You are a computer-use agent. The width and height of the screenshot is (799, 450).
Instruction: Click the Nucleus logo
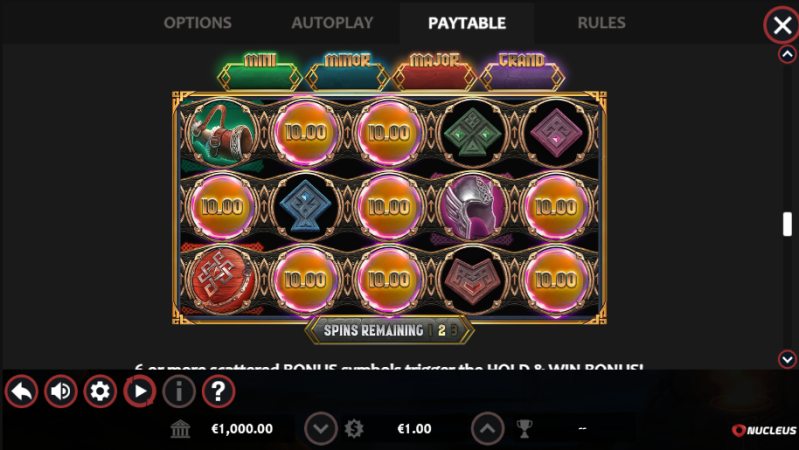764,431
